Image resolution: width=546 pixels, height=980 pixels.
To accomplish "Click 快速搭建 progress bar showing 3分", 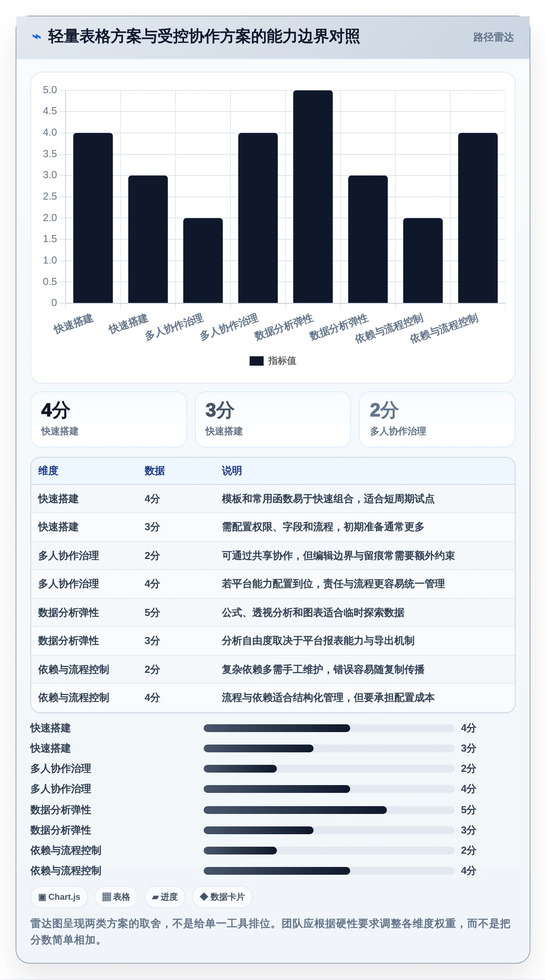I will tap(329, 748).
